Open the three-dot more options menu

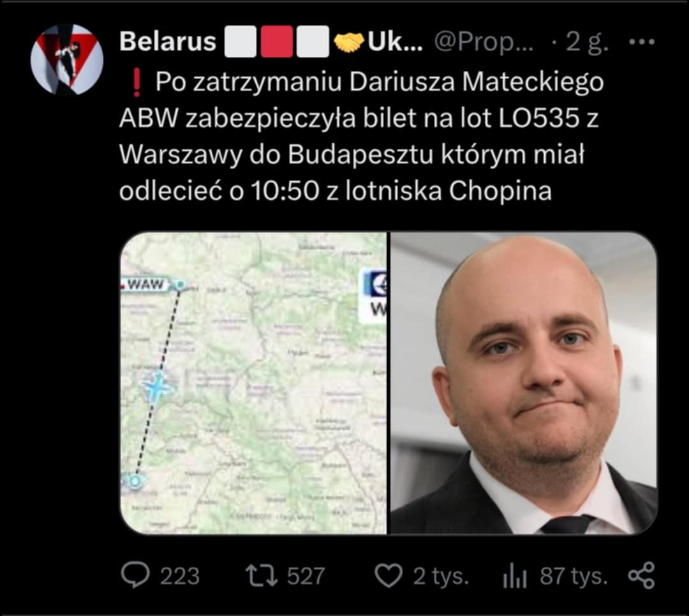642,42
